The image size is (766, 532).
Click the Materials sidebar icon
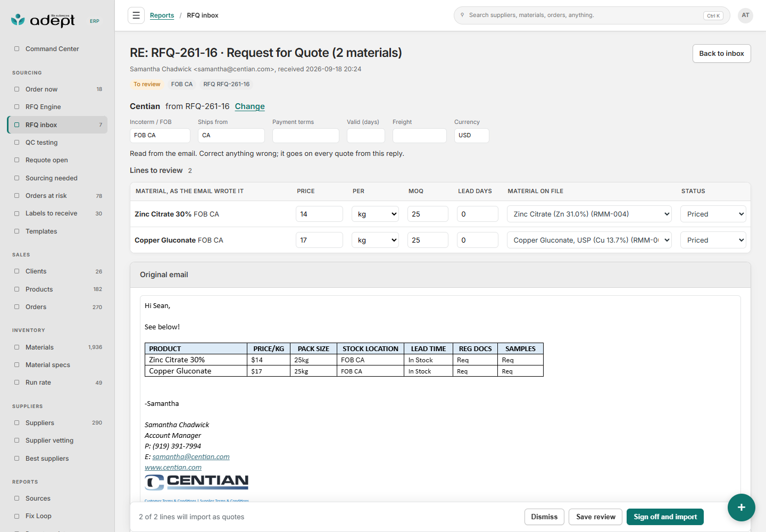(16, 347)
